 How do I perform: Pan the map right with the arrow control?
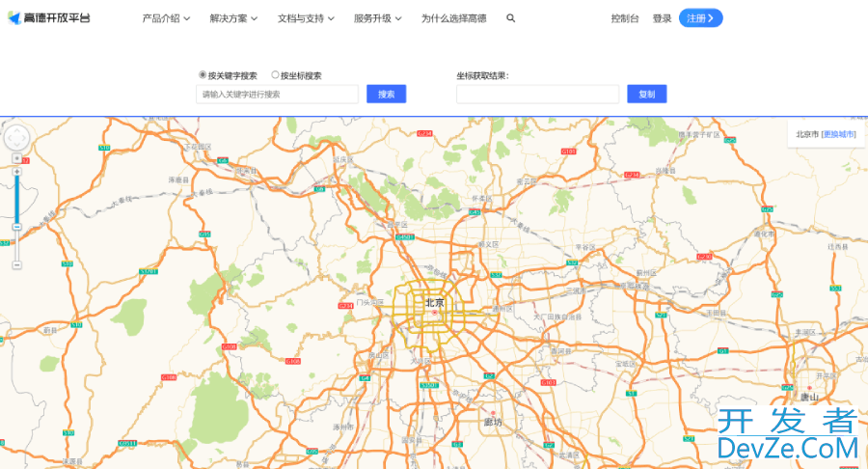(x=25, y=138)
